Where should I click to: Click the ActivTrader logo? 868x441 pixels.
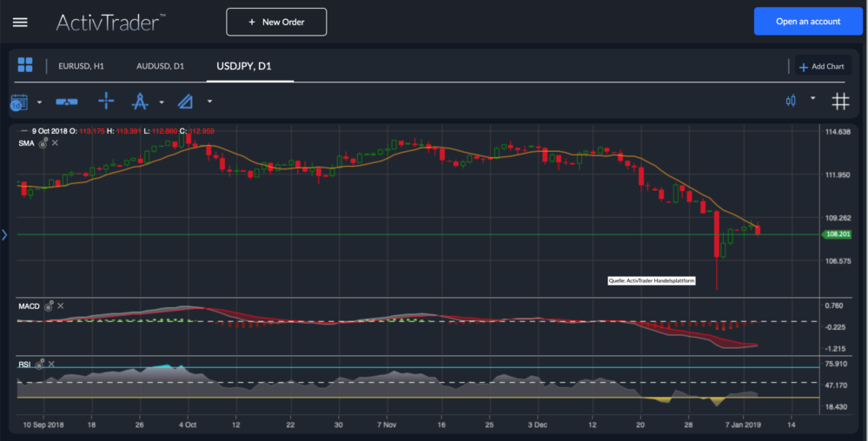point(110,23)
